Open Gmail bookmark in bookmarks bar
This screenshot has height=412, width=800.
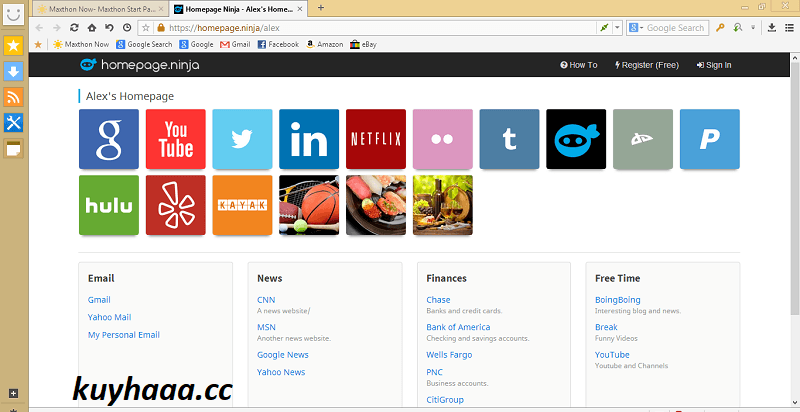235,44
